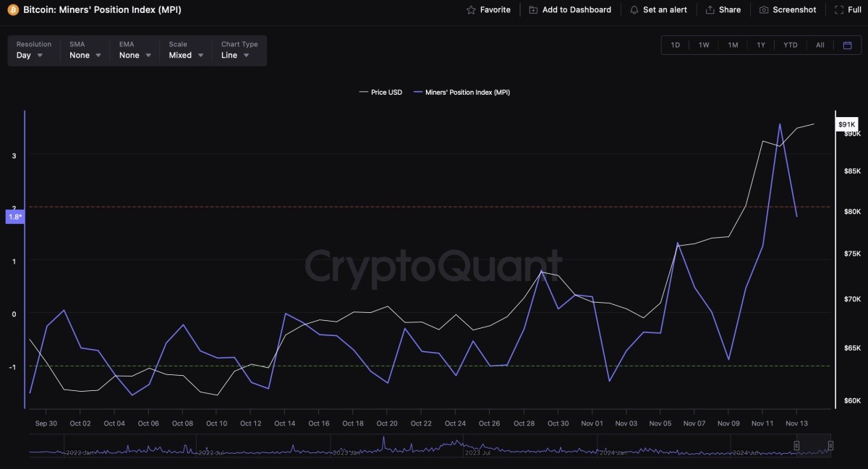Click the All time range button

[820, 44]
